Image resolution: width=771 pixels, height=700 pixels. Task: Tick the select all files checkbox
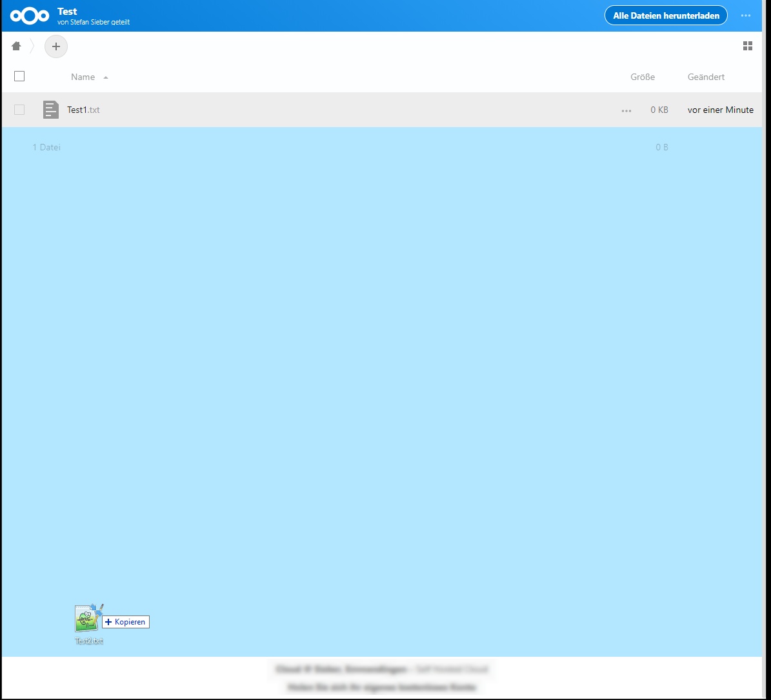tap(19, 76)
